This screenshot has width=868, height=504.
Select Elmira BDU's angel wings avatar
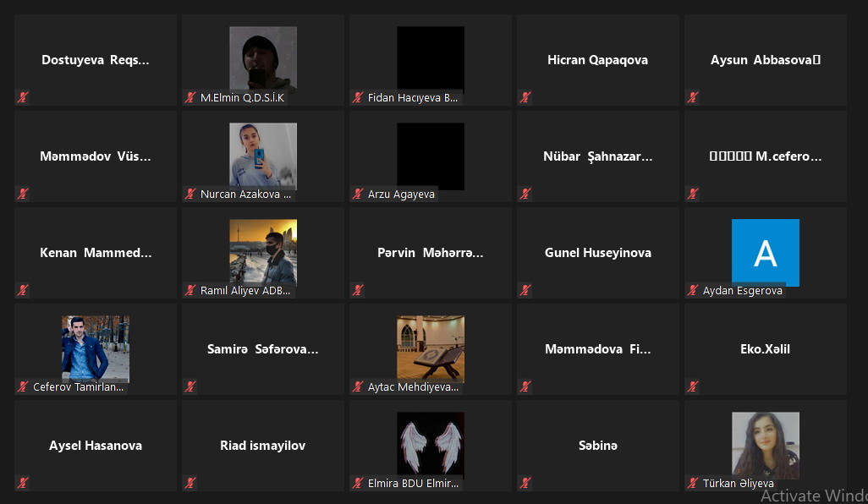(431, 445)
